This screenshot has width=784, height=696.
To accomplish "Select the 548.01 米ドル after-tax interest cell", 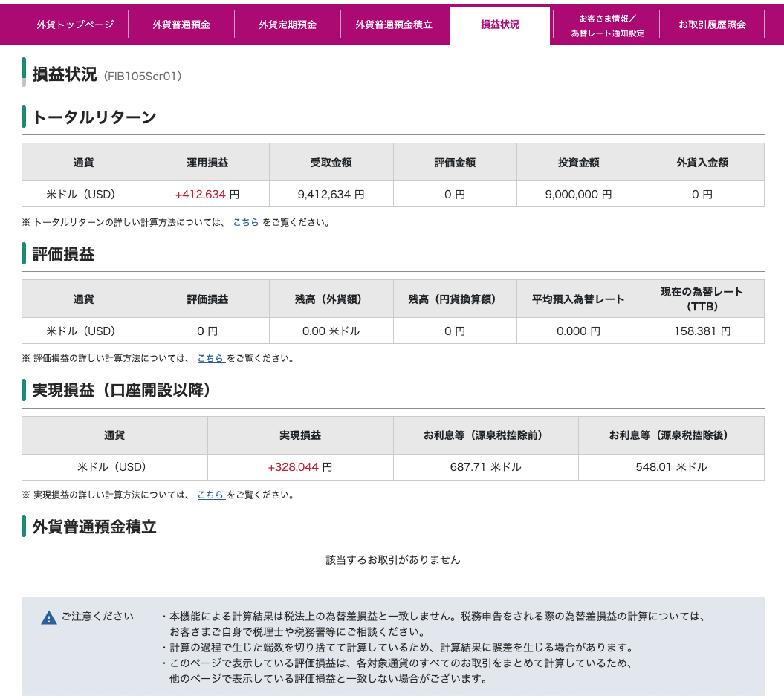I will coord(671,467).
